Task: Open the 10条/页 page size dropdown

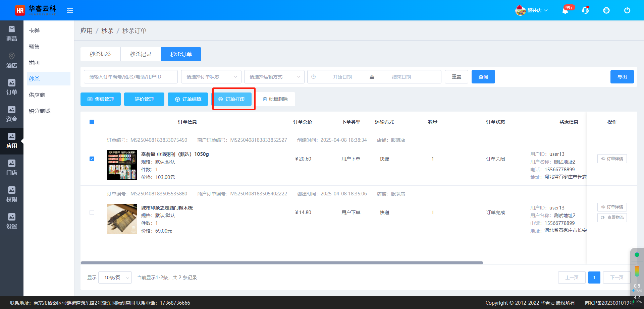Action: pos(115,277)
